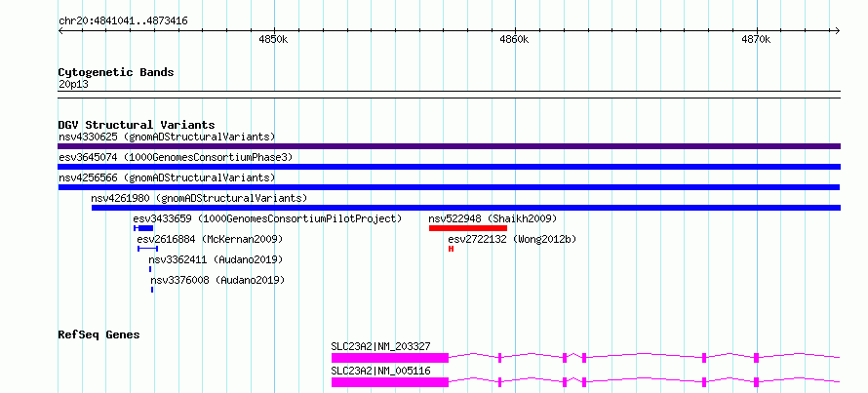Click the DGV Structural Variants track title
The image size is (868, 393).
tap(137, 125)
